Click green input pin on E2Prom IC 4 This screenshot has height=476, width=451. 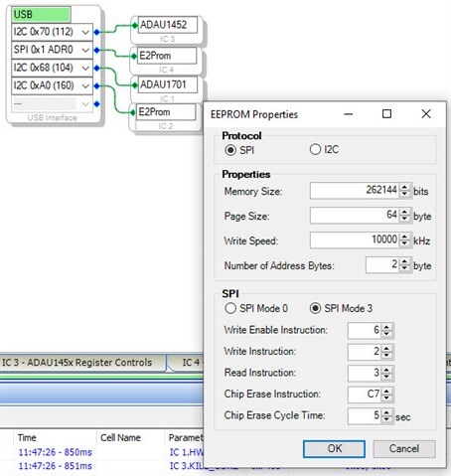(x=134, y=56)
